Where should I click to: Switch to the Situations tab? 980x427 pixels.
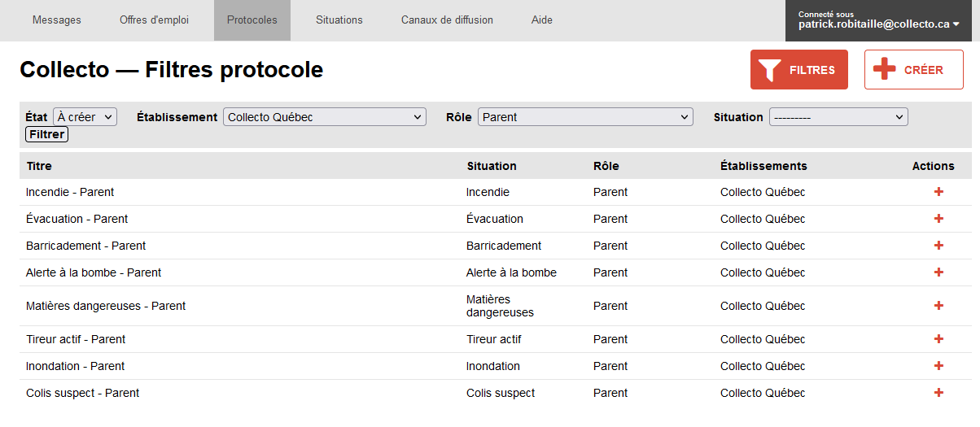pyautogui.click(x=339, y=20)
